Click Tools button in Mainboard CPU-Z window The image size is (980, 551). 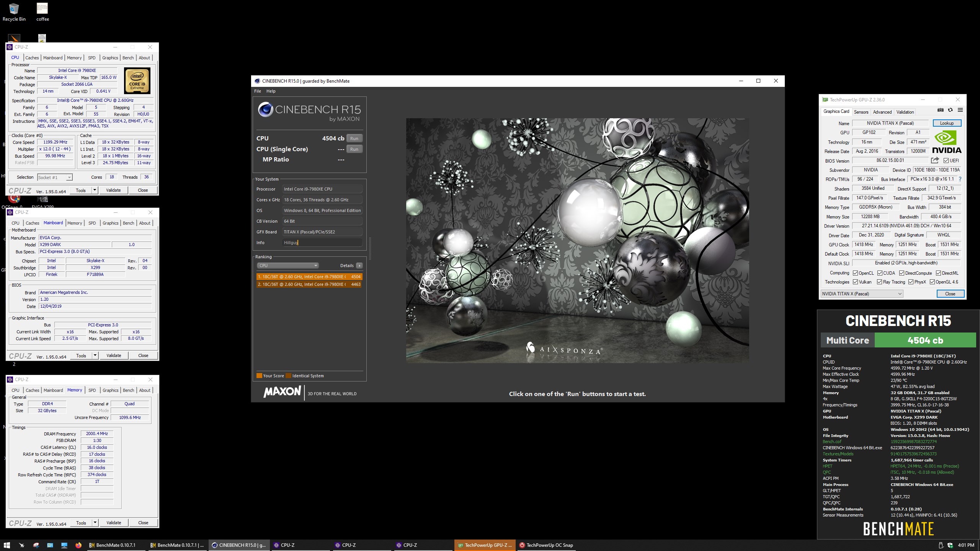coord(81,355)
